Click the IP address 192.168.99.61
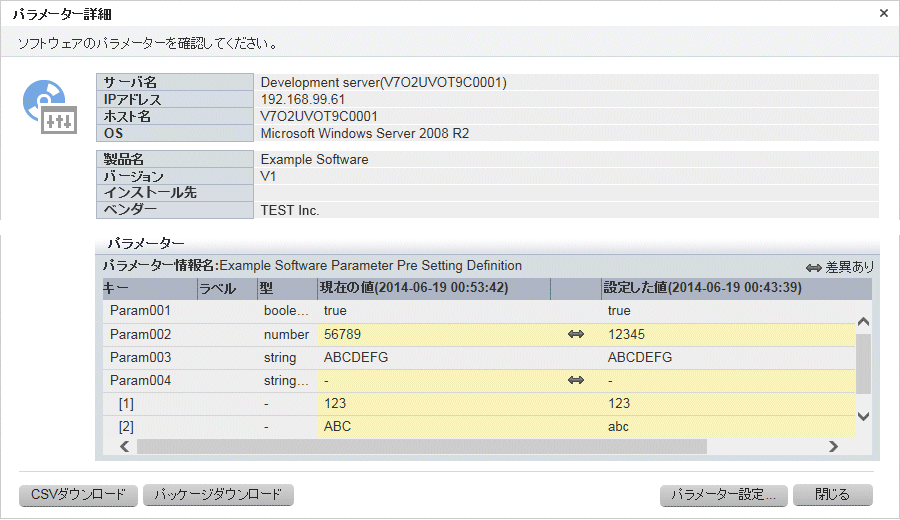This screenshot has width=900, height=520. [x=302, y=99]
